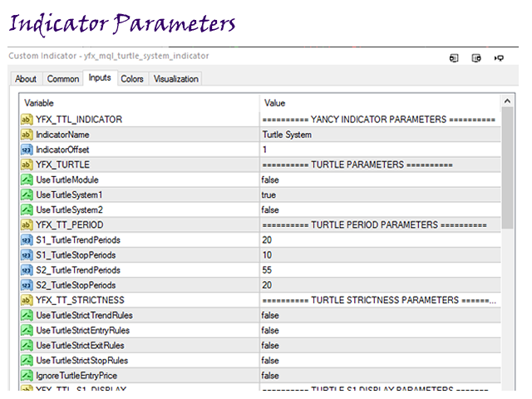Click the 'TURTLE PERIOD PARAMETERS' value cell

[x=379, y=225]
